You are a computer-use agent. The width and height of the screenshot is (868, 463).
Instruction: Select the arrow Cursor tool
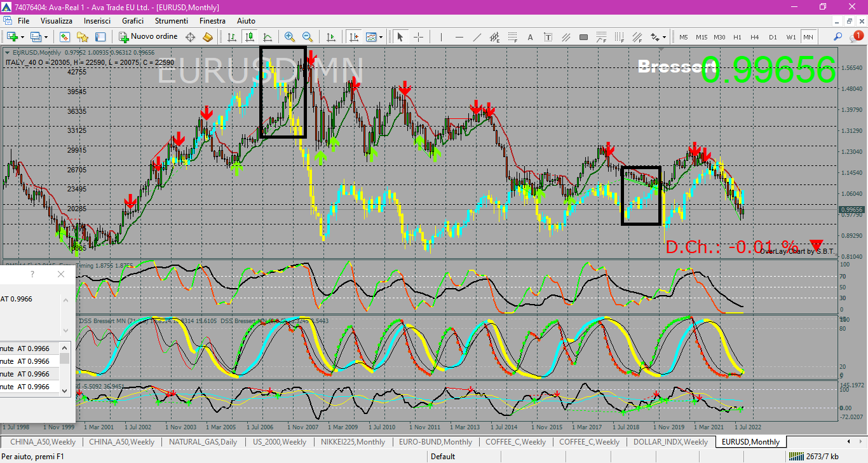400,37
